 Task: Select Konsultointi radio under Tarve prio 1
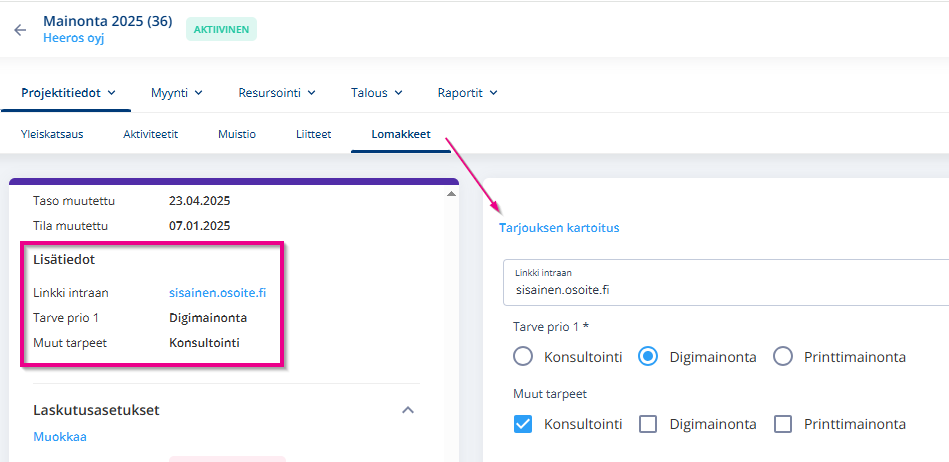click(523, 357)
